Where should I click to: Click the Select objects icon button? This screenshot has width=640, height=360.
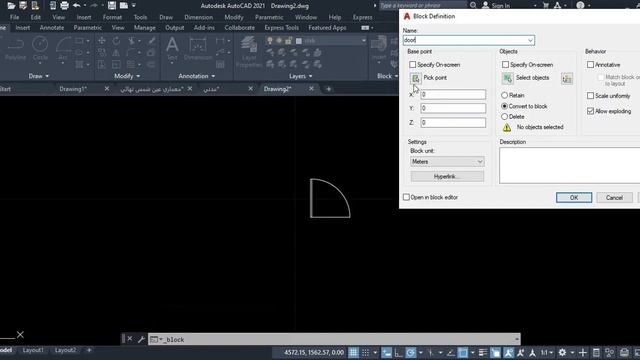[x=507, y=78]
